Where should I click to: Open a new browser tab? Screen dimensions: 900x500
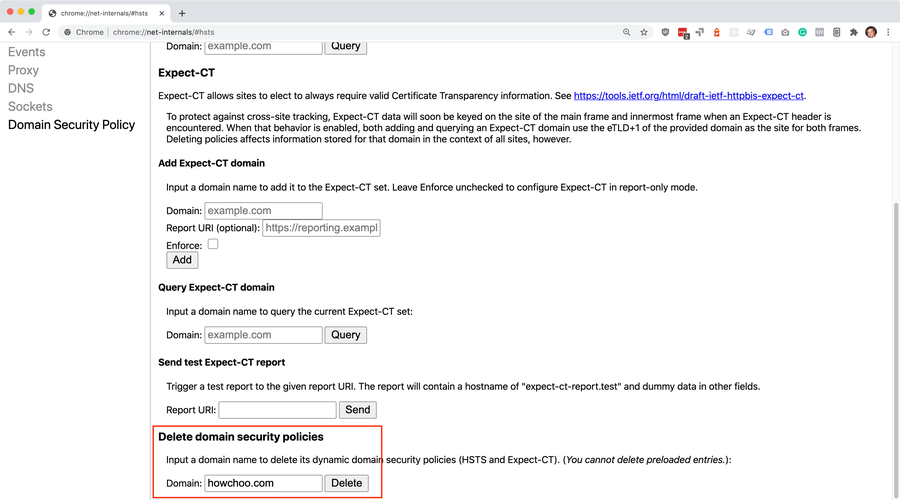(x=182, y=13)
